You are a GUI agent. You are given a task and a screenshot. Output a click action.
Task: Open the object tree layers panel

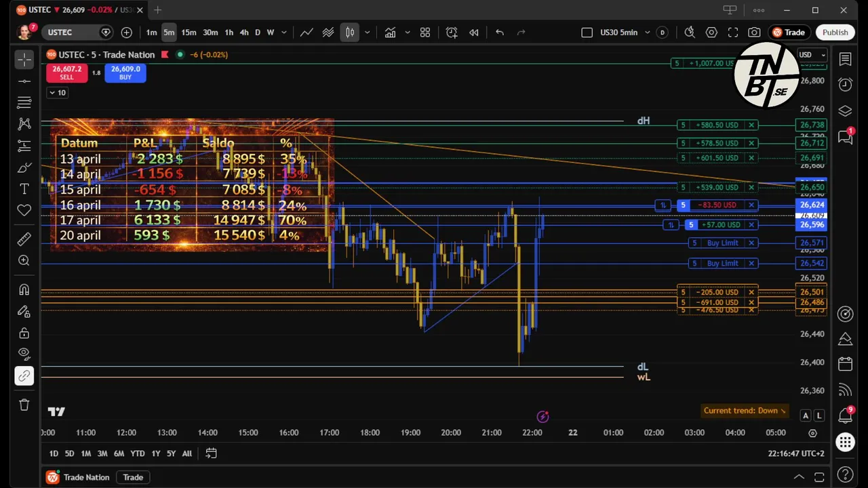[845, 110]
